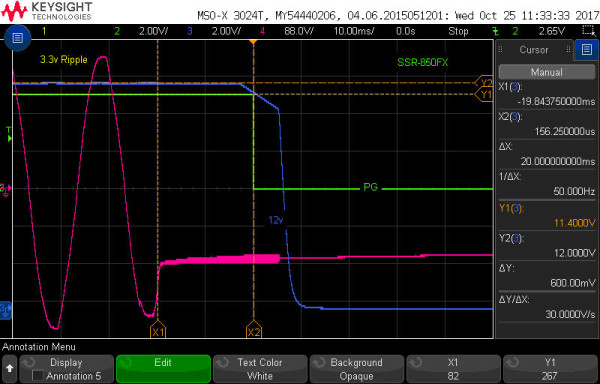The width and height of the screenshot is (600, 384).
Task: Click the orange trigger time-reference triangle at top
Action: click(253, 42)
